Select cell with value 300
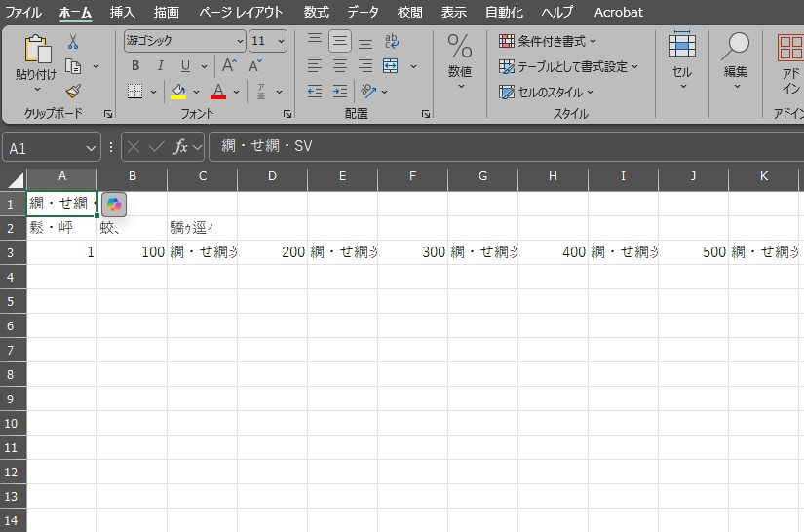This screenshot has height=532, width=804. click(413, 252)
